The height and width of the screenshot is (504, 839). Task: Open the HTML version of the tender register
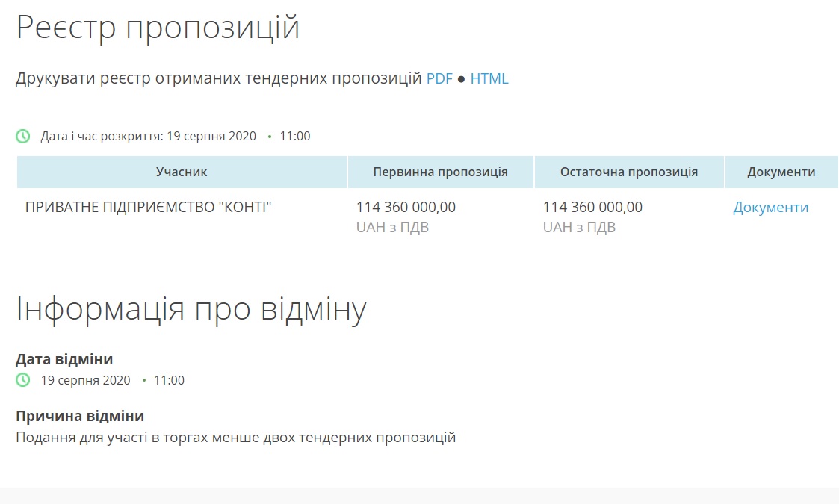click(489, 79)
